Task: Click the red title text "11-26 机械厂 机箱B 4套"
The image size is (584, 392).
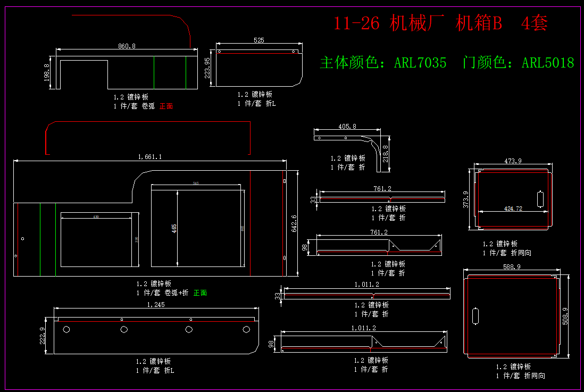Action: [440, 23]
